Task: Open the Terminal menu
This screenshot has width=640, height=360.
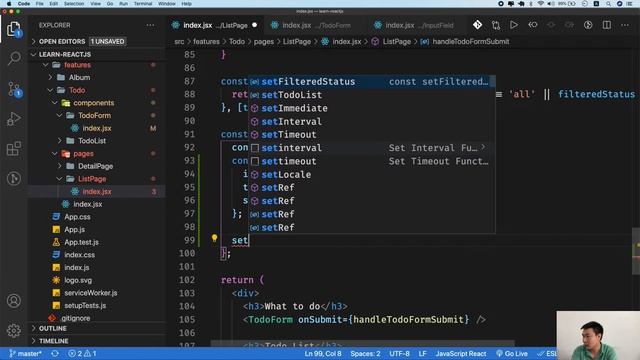Action: pyautogui.click(x=143, y=4)
